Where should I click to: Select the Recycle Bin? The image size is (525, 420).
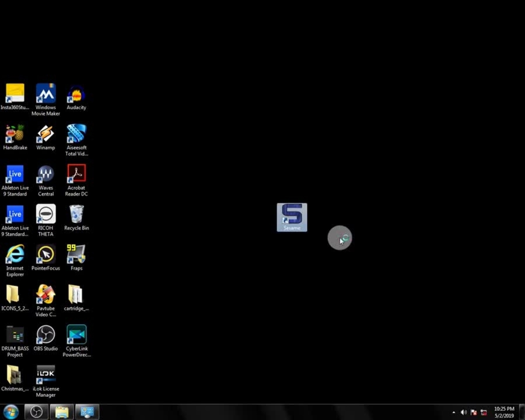click(x=76, y=217)
